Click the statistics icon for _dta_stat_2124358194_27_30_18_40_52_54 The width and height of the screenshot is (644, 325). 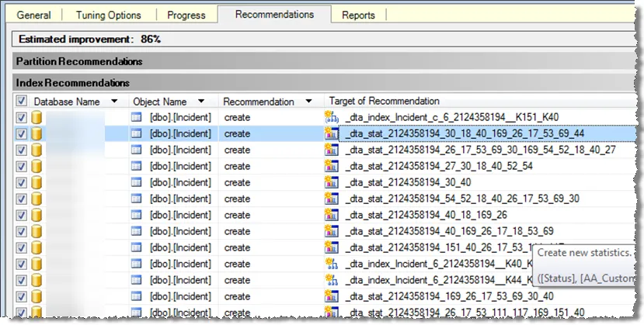click(331, 166)
